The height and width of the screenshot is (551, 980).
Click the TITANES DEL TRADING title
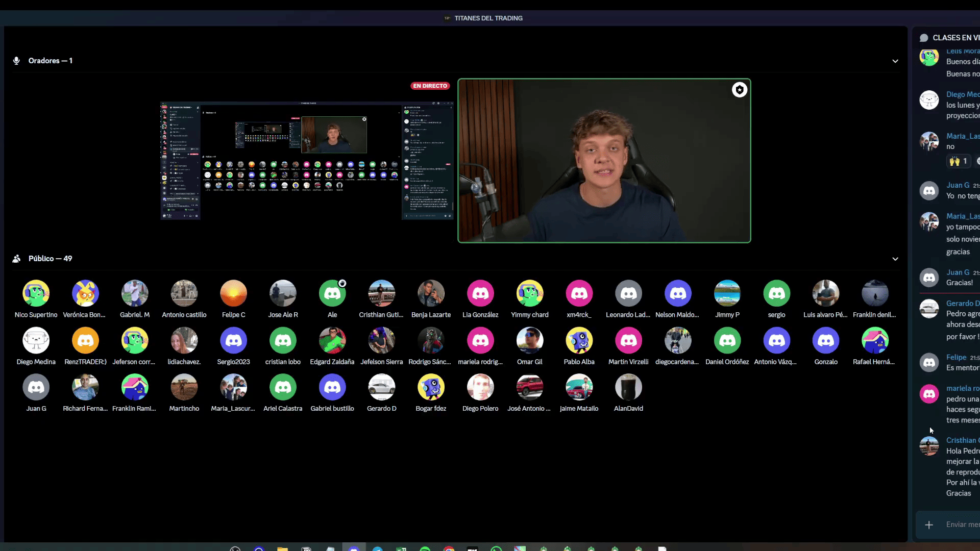(x=488, y=18)
